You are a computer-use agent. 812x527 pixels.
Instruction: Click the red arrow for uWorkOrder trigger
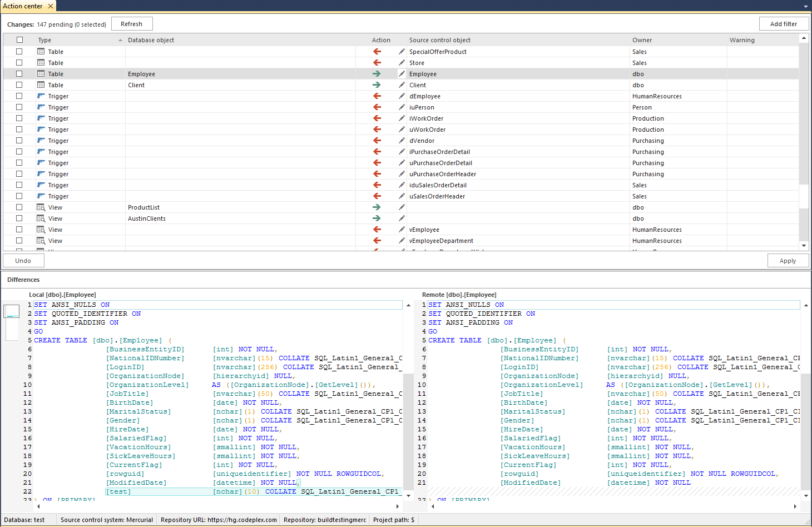(377, 130)
